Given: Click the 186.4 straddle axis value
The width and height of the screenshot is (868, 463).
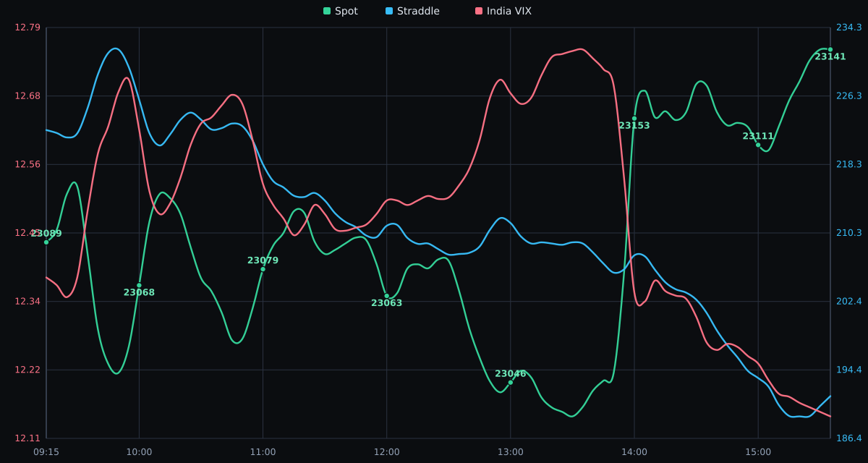Looking at the screenshot, I should [x=849, y=438].
